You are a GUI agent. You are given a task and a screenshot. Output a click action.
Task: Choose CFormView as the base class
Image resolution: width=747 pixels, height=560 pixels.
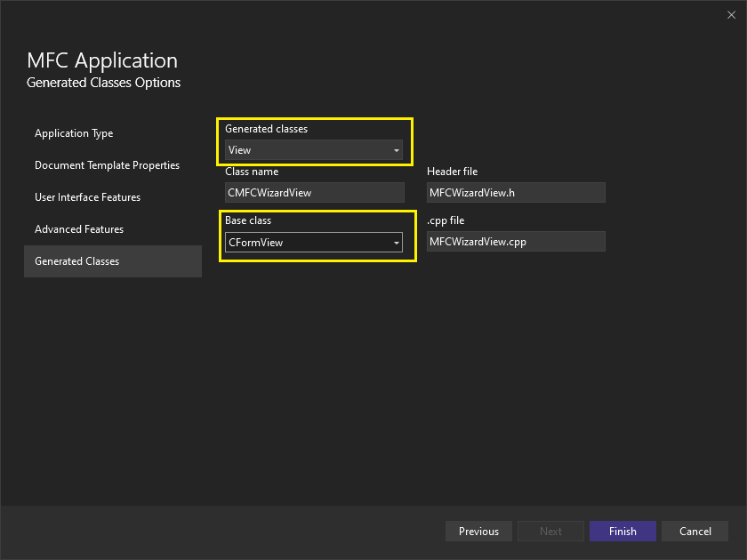(313, 242)
